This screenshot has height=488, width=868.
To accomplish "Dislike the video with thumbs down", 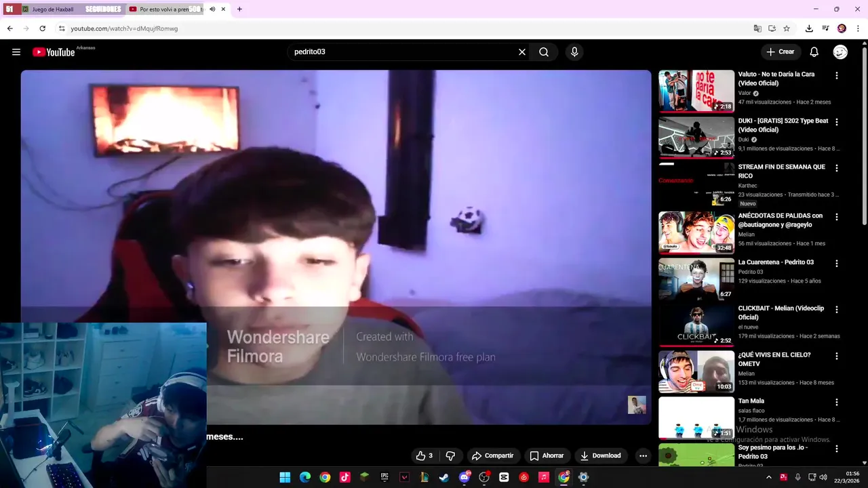I will [x=450, y=455].
